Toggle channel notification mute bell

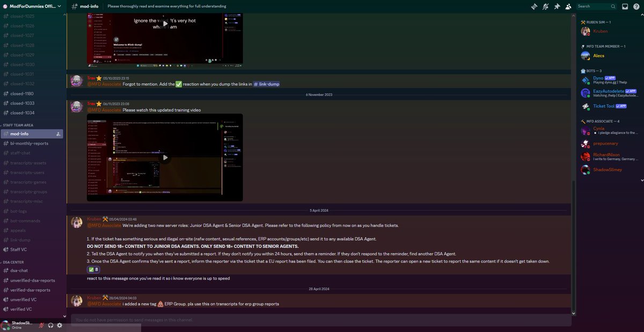545,6
